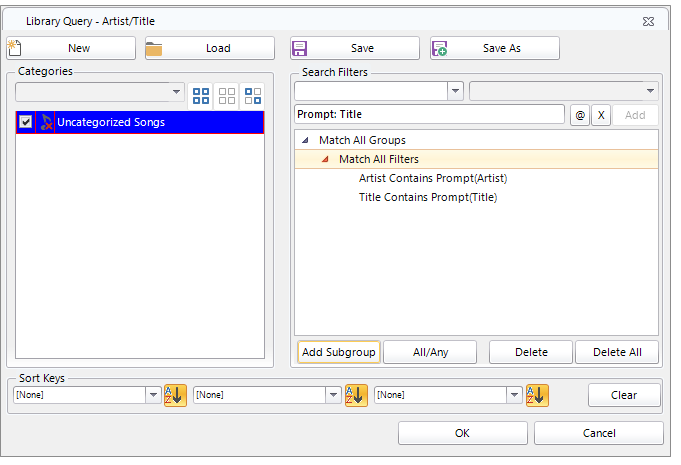The height and width of the screenshot is (465, 681).
Task: Click the @ prompt button
Action: click(x=579, y=115)
